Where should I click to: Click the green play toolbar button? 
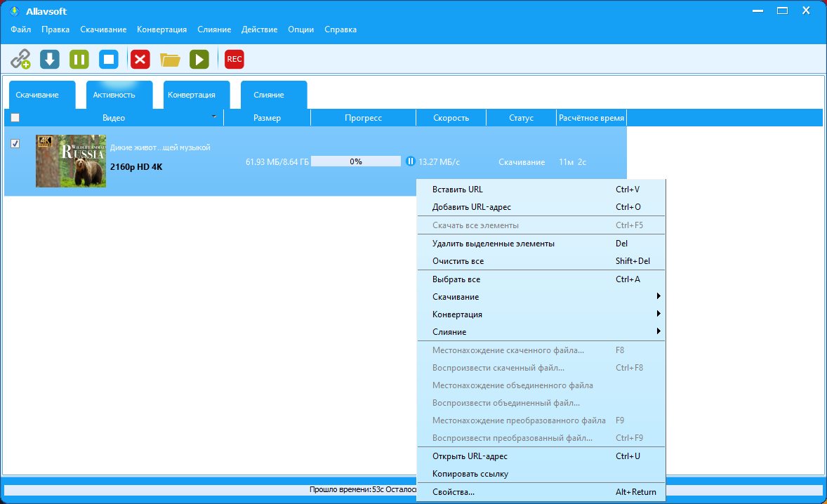[x=199, y=60]
